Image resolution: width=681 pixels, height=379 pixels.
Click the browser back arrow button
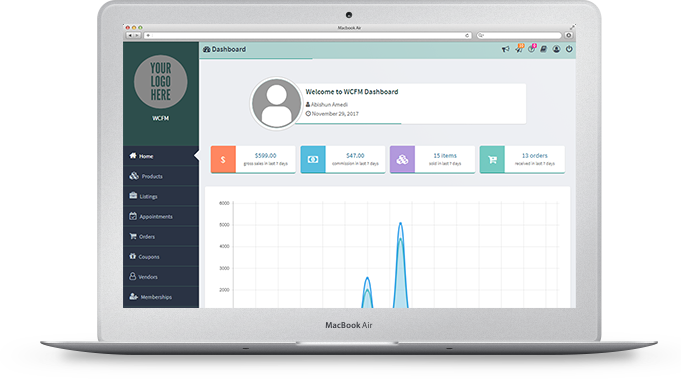pos(130,35)
